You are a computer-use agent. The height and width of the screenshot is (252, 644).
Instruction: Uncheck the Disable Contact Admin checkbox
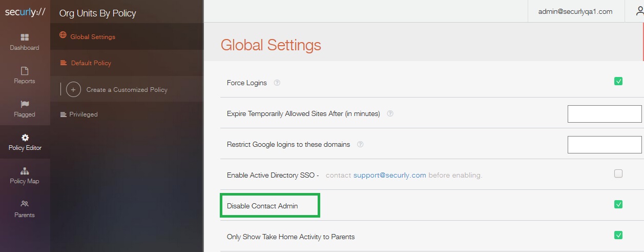[x=618, y=204]
